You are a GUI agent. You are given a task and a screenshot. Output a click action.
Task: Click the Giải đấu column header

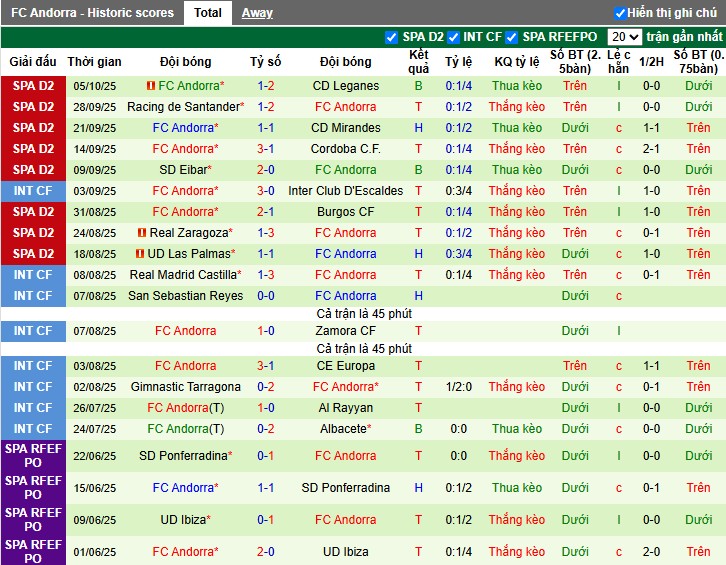click(x=32, y=61)
